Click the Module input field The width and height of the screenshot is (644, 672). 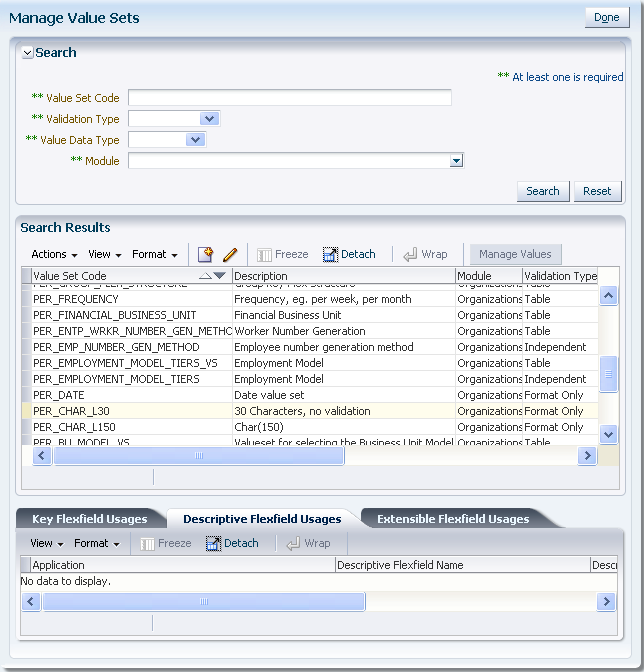(x=290, y=161)
